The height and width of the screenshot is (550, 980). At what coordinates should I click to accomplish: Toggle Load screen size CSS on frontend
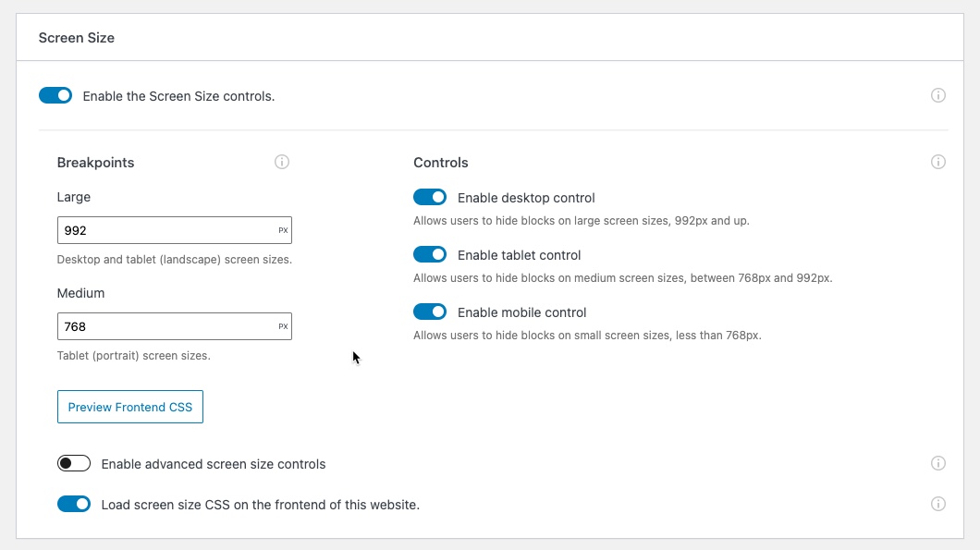click(x=74, y=504)
